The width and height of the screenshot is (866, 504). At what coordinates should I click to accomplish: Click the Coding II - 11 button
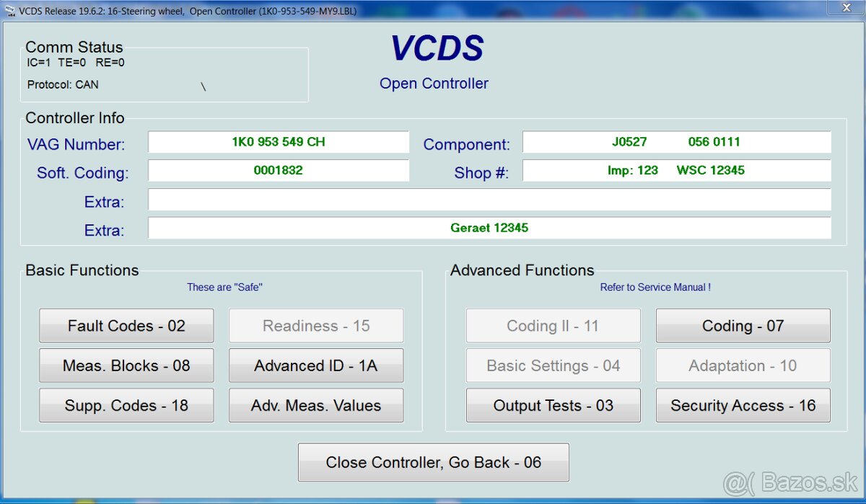coord(553,325)
